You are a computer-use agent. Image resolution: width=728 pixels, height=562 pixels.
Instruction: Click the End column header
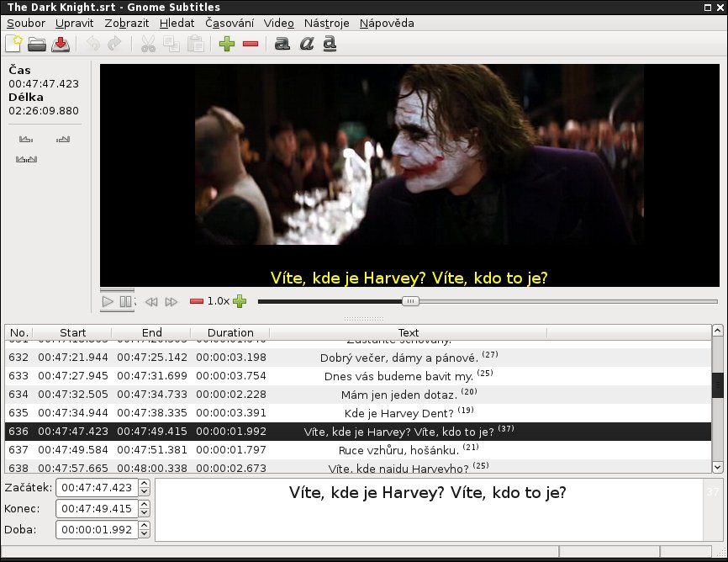coord(151,333)
